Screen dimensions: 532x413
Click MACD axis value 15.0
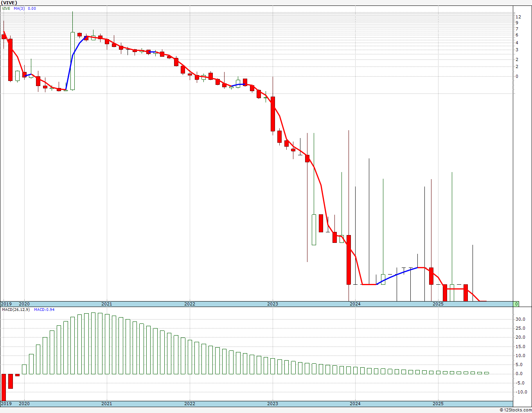point(520,347)
